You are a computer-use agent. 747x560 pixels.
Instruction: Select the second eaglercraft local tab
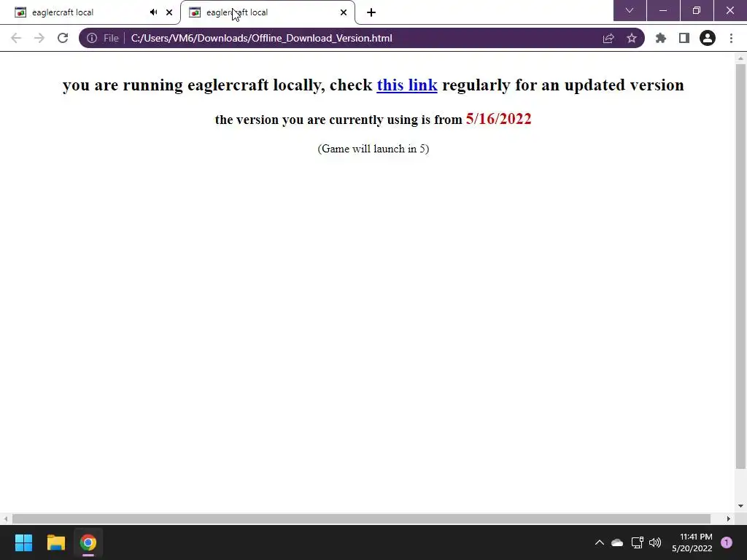pyautogui.click(x=267, y=12)
